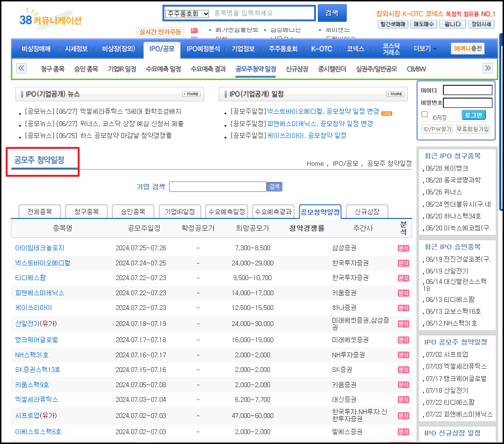The width and height of the screenshot is (504, 444).
Task: Switch to the 수요예측일정 tab
Action: [226, 211]
